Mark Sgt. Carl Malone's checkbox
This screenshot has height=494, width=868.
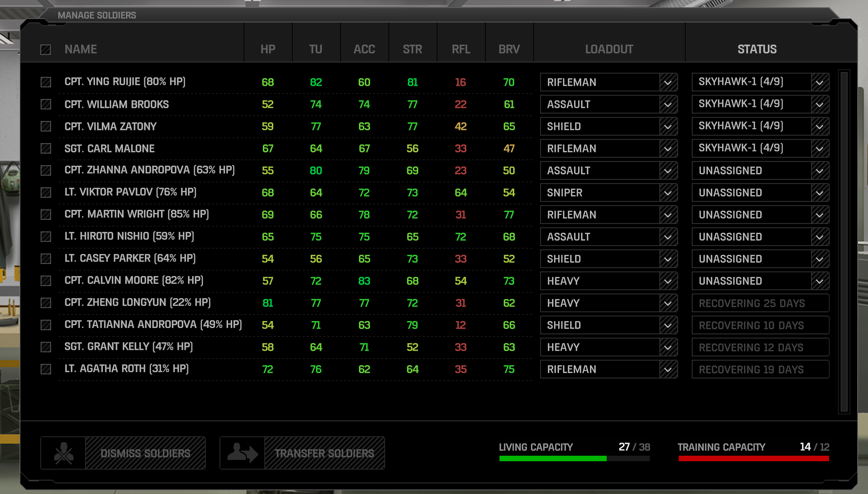(46, 148)
